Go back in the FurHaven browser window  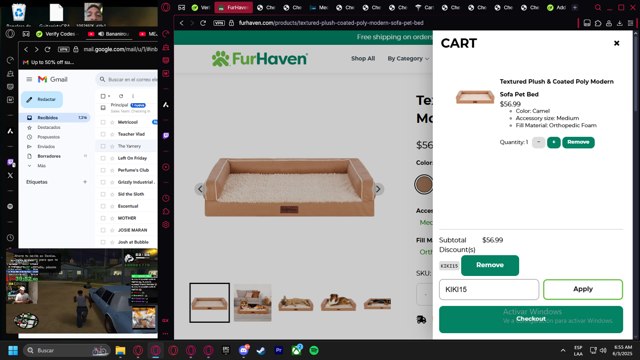click(x=182, y=23)
